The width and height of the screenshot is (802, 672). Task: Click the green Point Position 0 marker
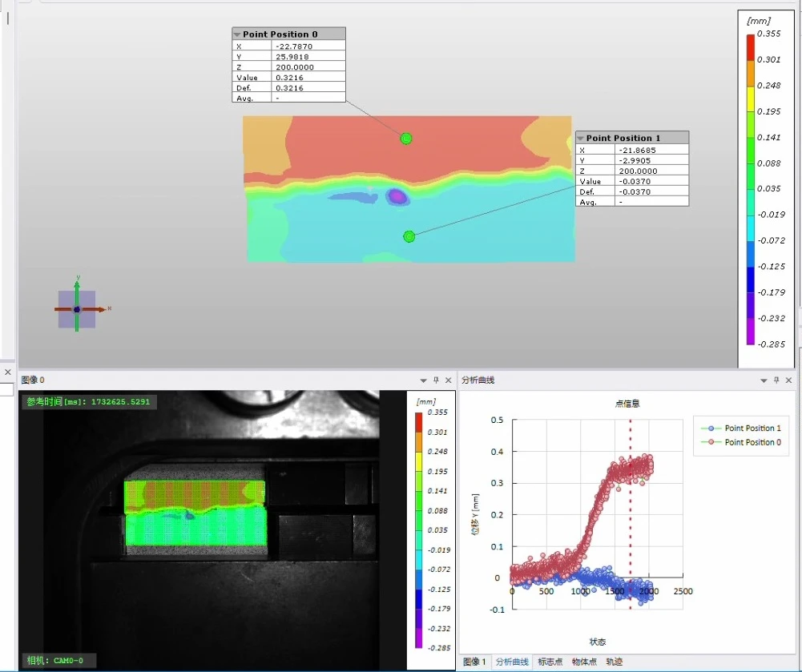tap(406, 139)
